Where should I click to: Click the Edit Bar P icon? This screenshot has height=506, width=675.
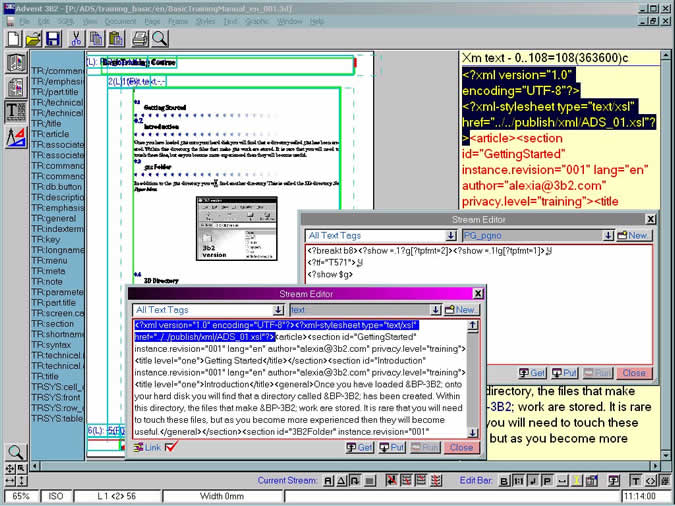(x=547, y=481)
